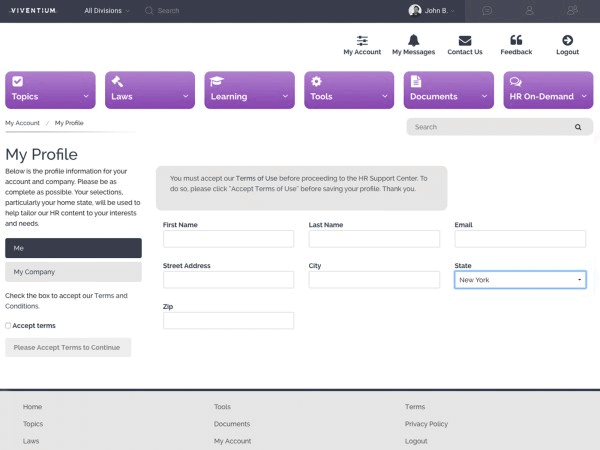Open the Documents footer link

click(232, 424)
